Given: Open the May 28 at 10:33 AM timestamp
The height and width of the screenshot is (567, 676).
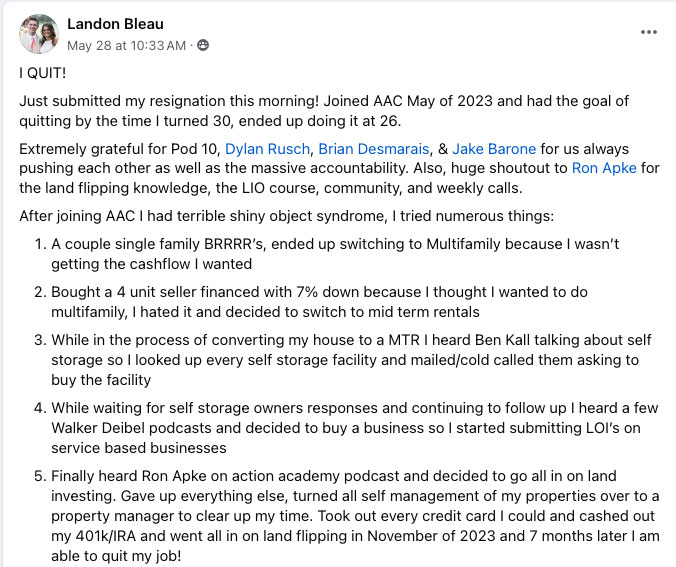Looking at the screenshot, I should [x=126, y=46].
